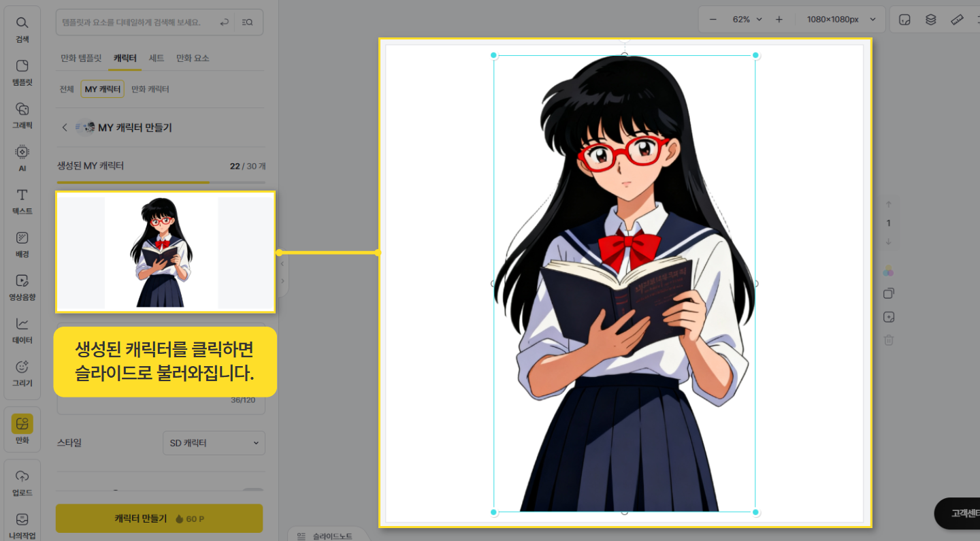
Task: Open the 데이터 data chart panel
Action: 22,331
